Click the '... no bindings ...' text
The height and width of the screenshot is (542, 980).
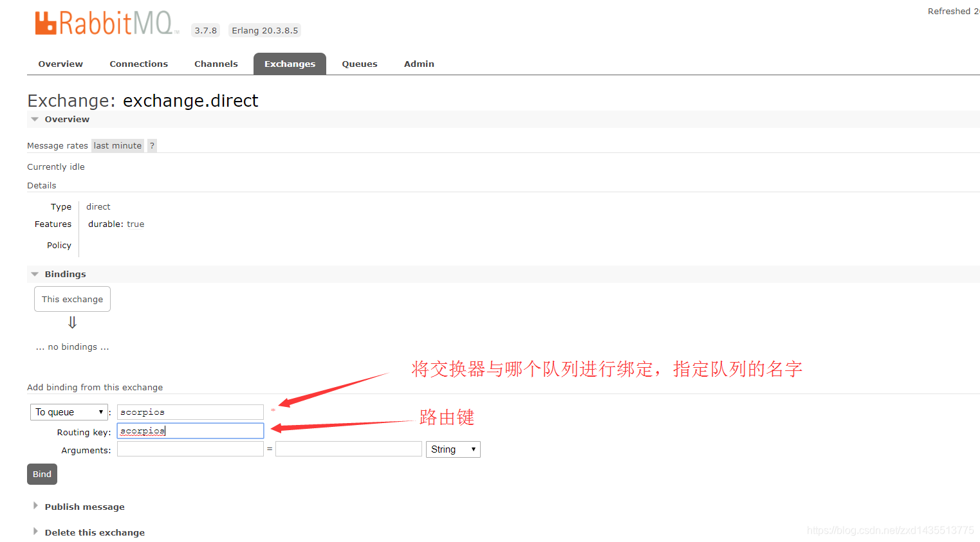click(x=72, y=347)
